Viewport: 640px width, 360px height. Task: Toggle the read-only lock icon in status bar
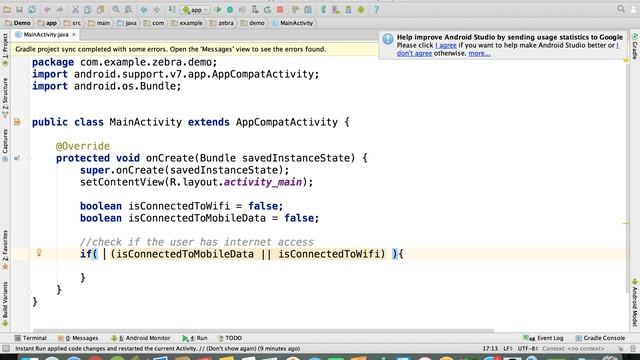[x=620, y=349]
